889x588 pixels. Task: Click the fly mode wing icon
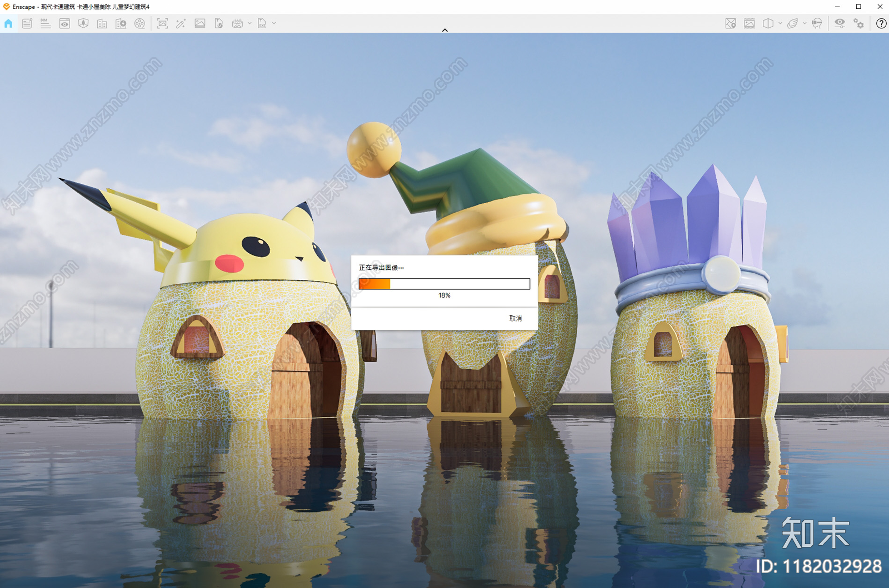click(792, 23)
